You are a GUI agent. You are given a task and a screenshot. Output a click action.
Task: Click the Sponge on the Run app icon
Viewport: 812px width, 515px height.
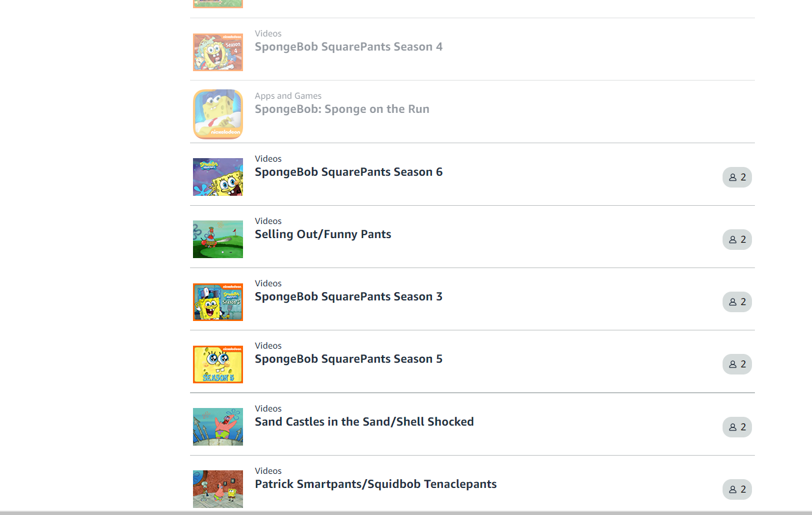(218, 114)
